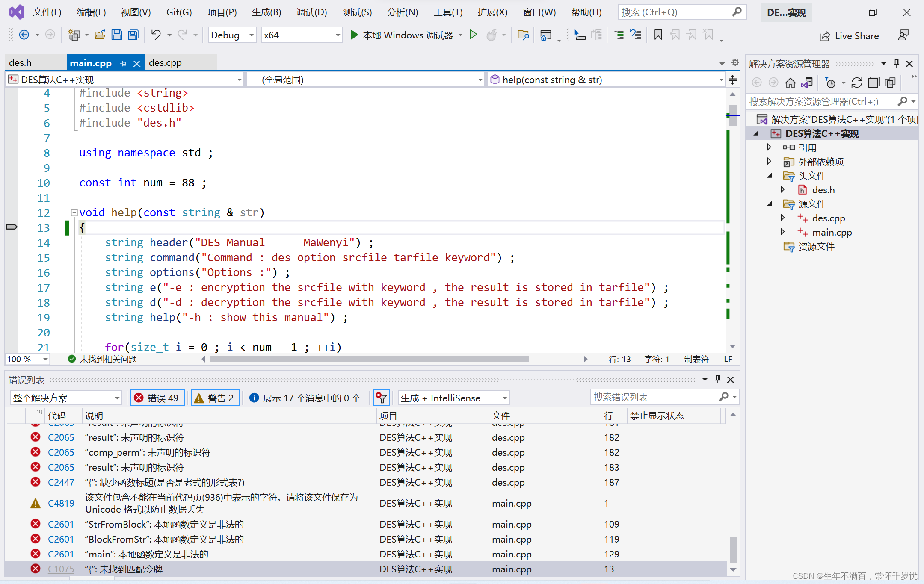
Task: Click the Live Share button
Action: coord(849,36)
